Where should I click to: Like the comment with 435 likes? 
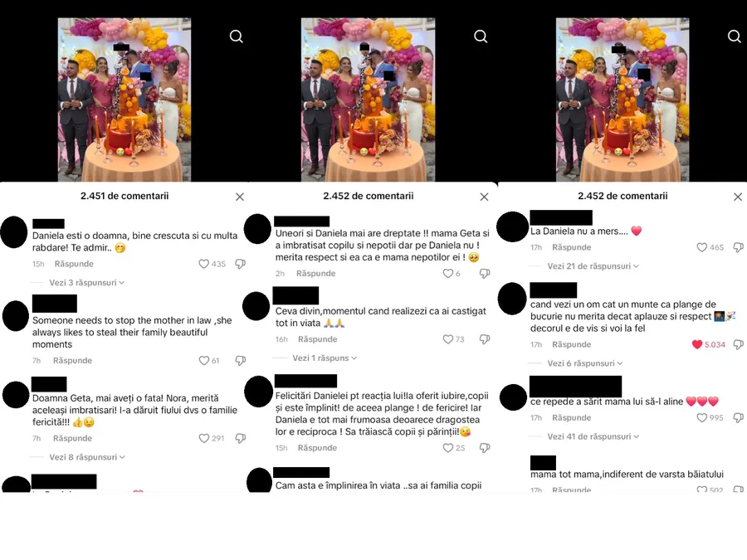[203, 264]
